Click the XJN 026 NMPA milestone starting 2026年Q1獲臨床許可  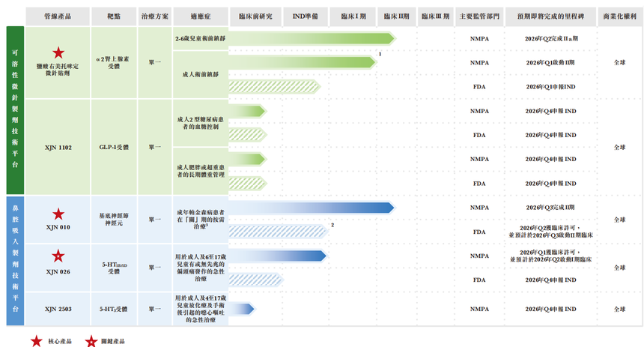[x=550, y=256]
